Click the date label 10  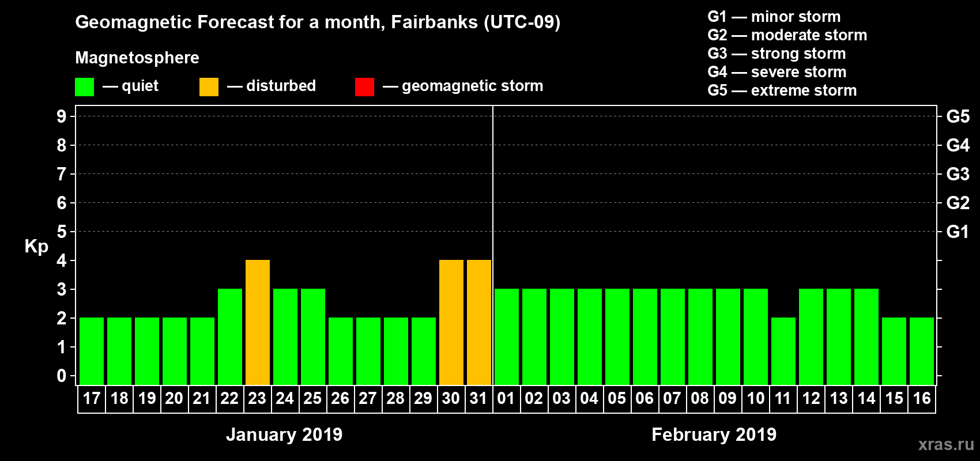click(756, 398)
